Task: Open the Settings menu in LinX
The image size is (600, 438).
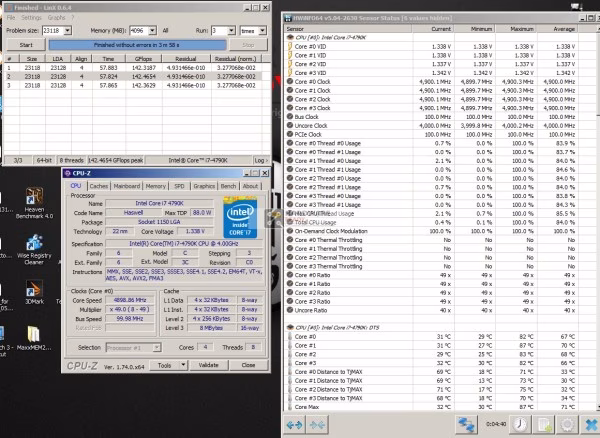Action: click(x=31, y=18)
